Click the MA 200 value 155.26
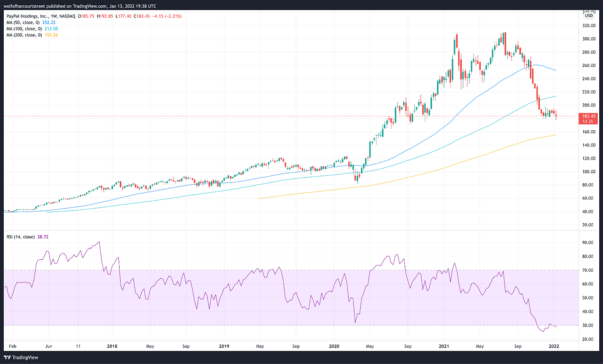The width and height of the screenshot is (603, 364). click(51, 35)
